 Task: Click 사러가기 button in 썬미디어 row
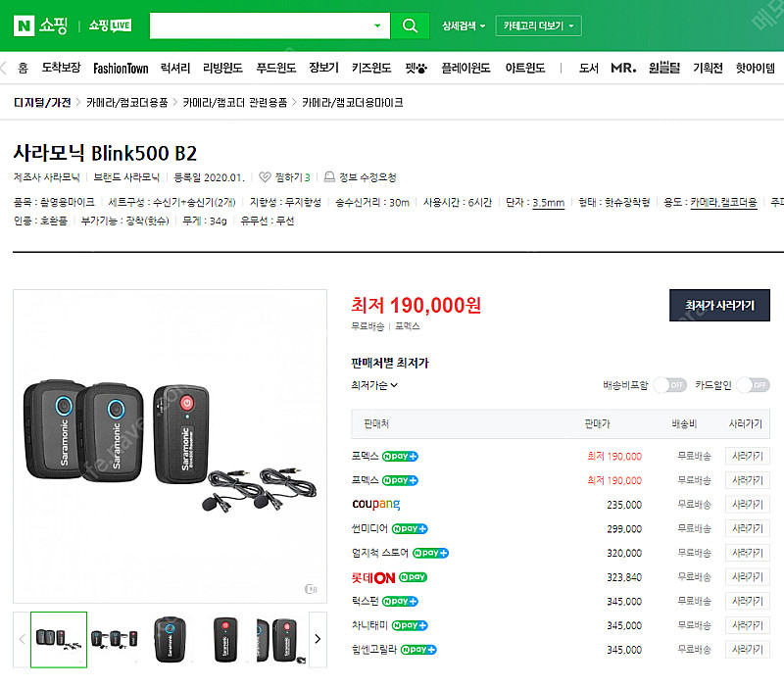[x=747, y=528]
